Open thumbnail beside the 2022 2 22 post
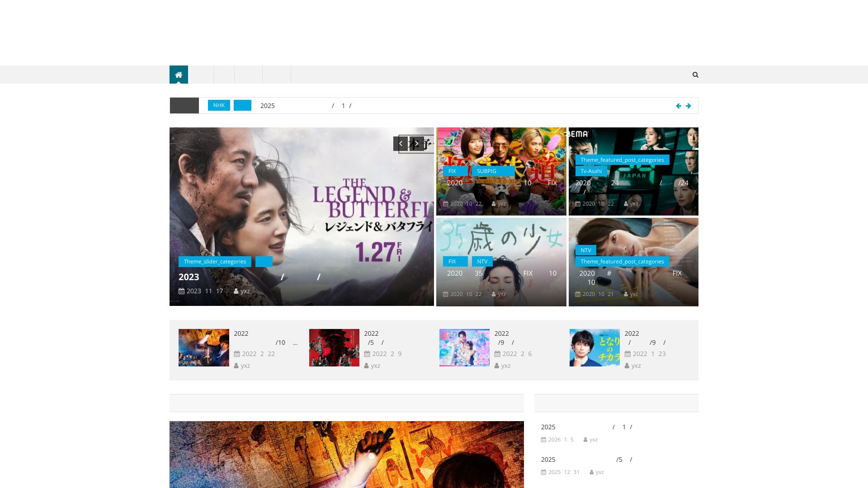The height and width of the screenshot is (488, 868). pos(204,347)
